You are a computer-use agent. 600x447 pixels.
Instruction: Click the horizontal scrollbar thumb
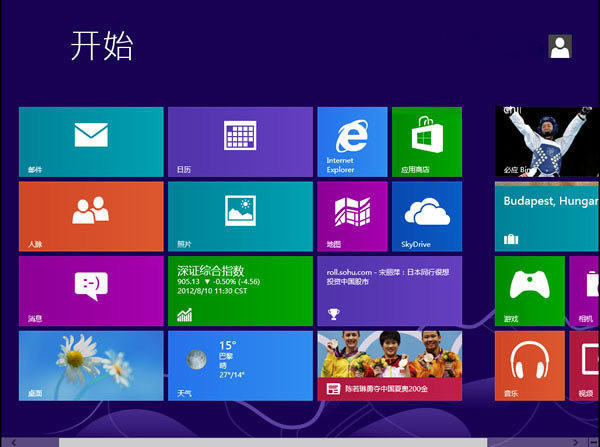click(x=273, y=442)
